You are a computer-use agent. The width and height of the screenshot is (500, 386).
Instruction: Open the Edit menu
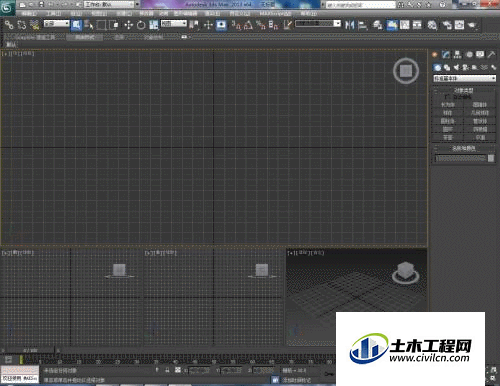click(29, 13)
